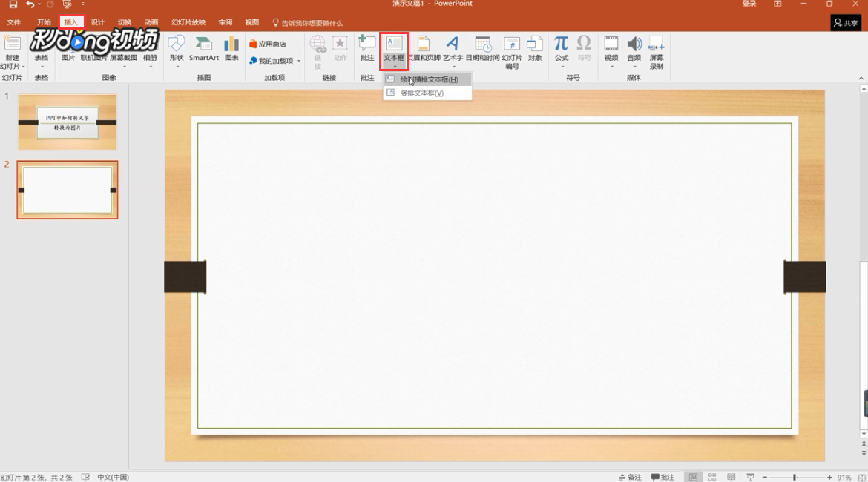Click the zoom out minus button
868x482 pixels.
[x=765, y=477]
